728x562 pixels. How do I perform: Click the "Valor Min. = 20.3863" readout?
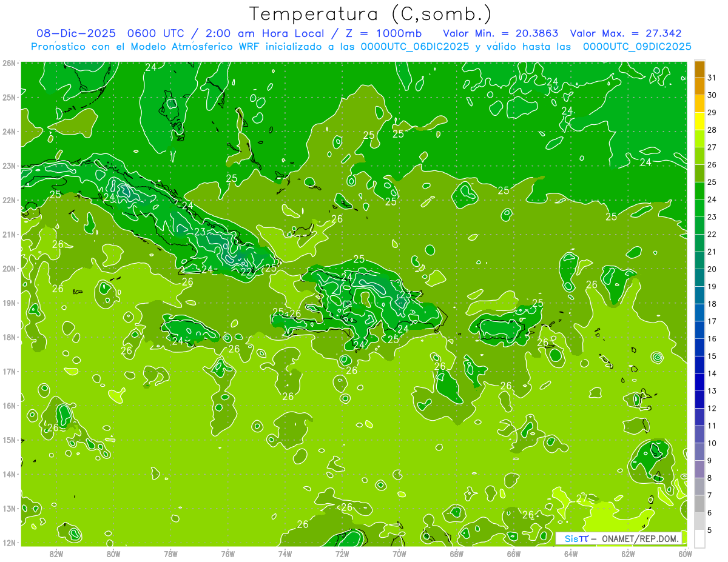point(500,33)
